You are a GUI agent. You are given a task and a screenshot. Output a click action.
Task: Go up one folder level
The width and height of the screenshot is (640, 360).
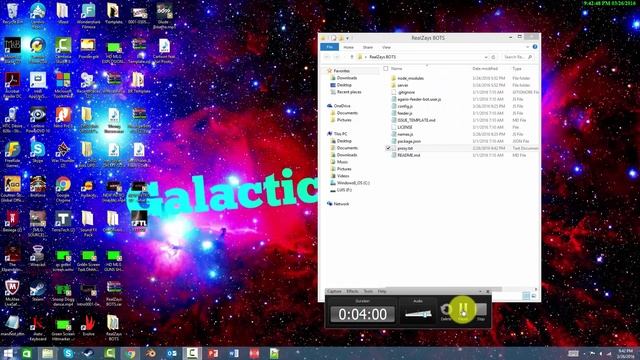352,57
